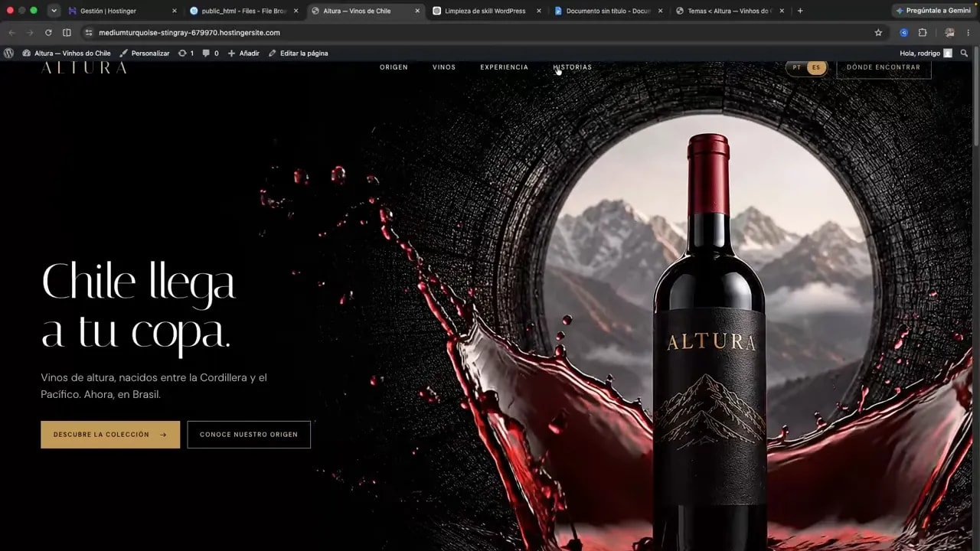The height and width of the screenshot is (551, 980).
Task: Click the DÓNDE ENCONTRAR button
Action: pyautogui.click(x=884, y=68)
